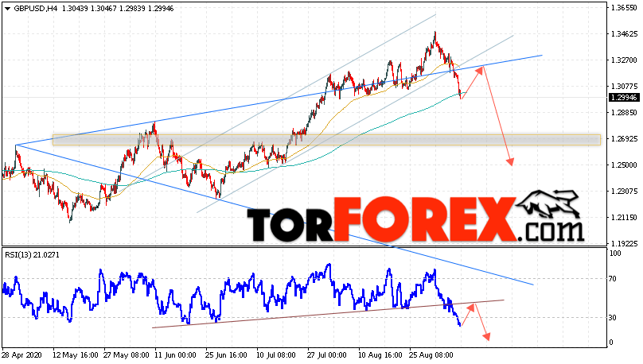Select the 1.36550 price axis value
This screenshot has width=643, height=364.
tap(624, 8)
